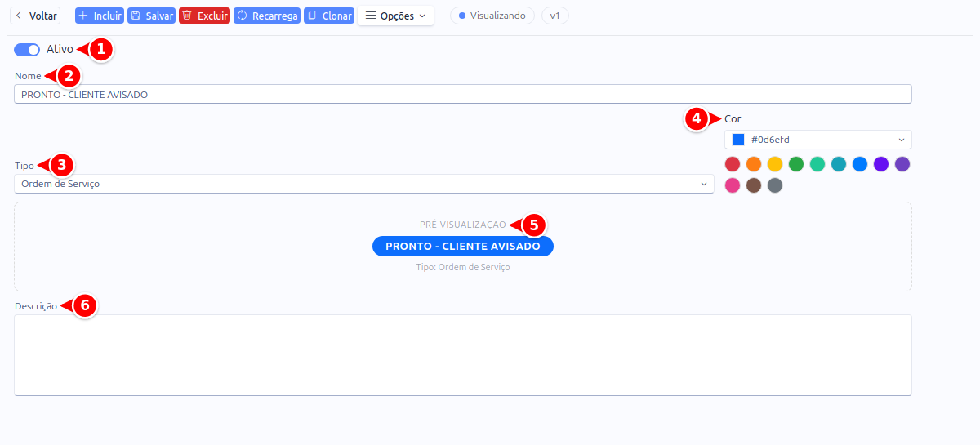Click the Descrição label
The image size is (980, 445).
click(36, 306)
